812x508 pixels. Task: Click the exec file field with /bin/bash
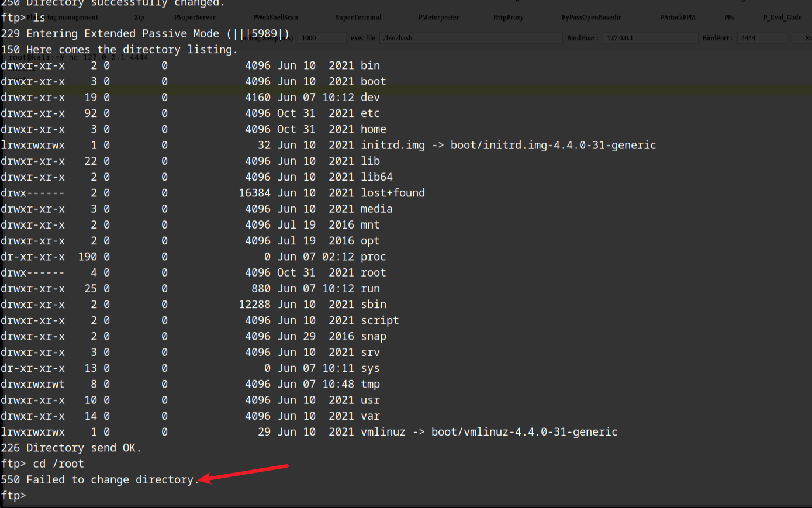point(471,38)
